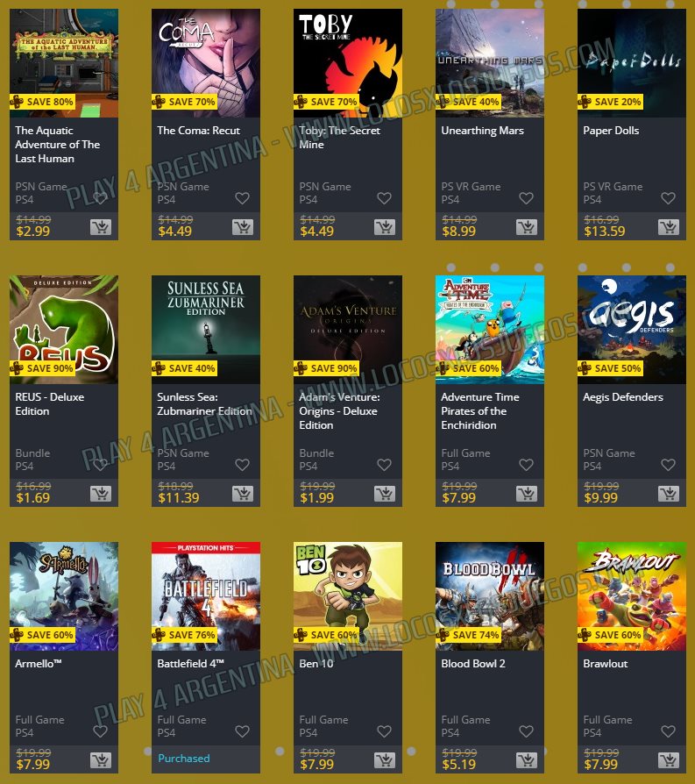Add The Coma: Recut to cart
Viewport: 695px width, 784px height.
pos(242,227)
